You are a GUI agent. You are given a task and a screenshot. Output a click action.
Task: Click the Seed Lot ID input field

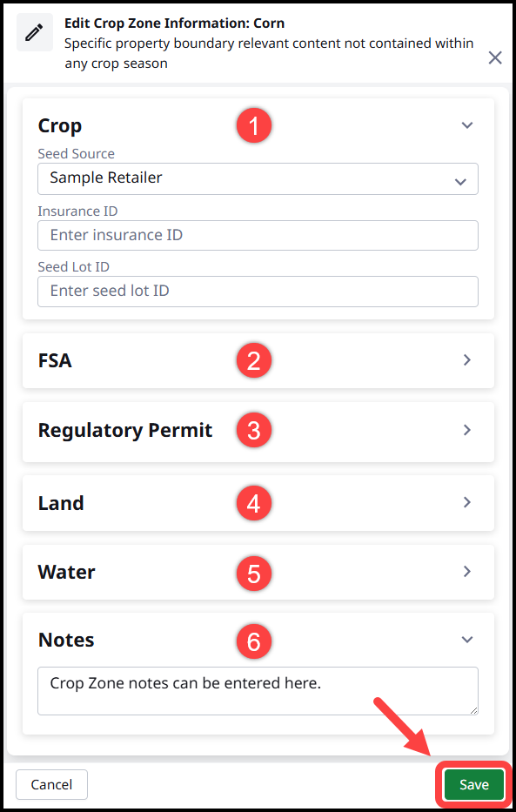tap(258, 291)
